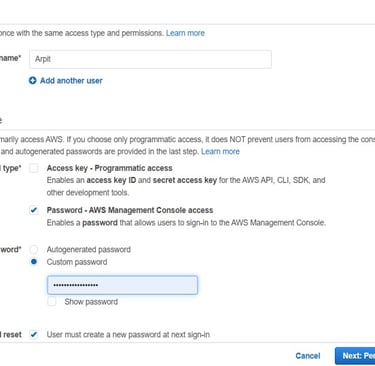Click the 'Password - AWS Management Console access' label

pos(130,210)
